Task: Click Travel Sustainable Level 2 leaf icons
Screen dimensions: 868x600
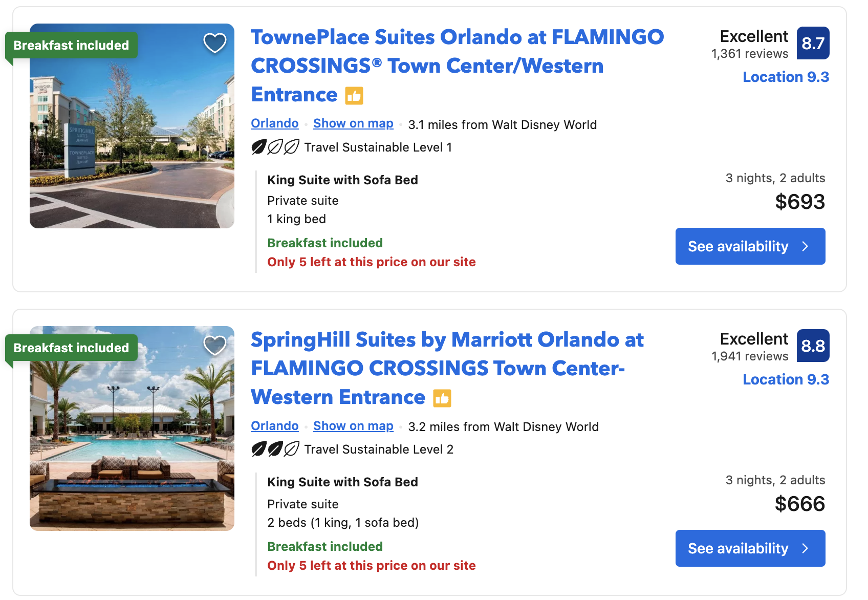Action: click(x=275, y=449)
